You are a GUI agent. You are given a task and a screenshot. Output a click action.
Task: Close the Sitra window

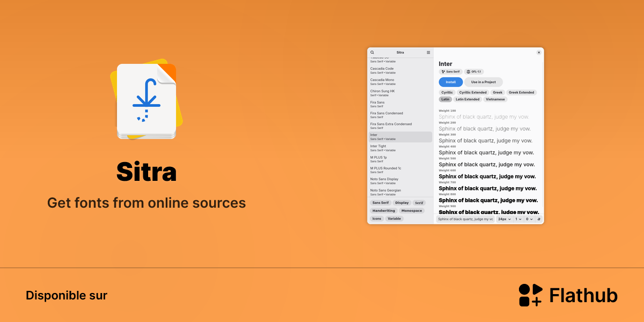[x=539, y=53]
